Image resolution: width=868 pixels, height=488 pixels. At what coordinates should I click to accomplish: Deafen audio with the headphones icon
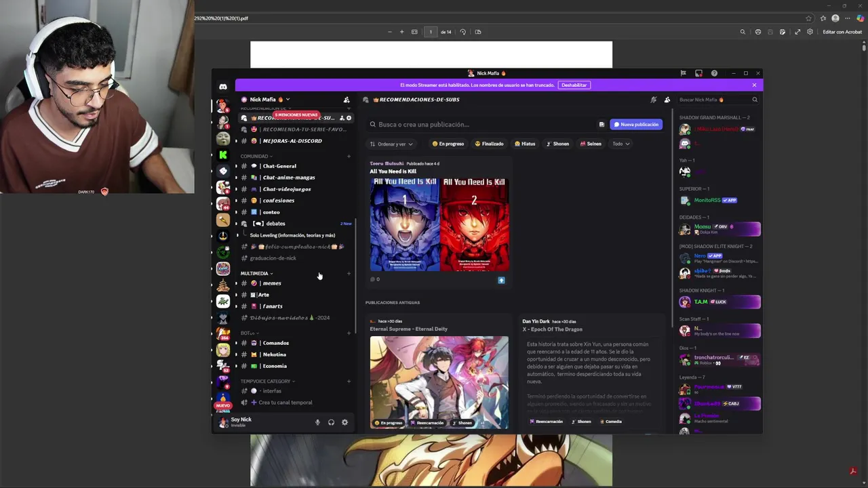(331, 422)
